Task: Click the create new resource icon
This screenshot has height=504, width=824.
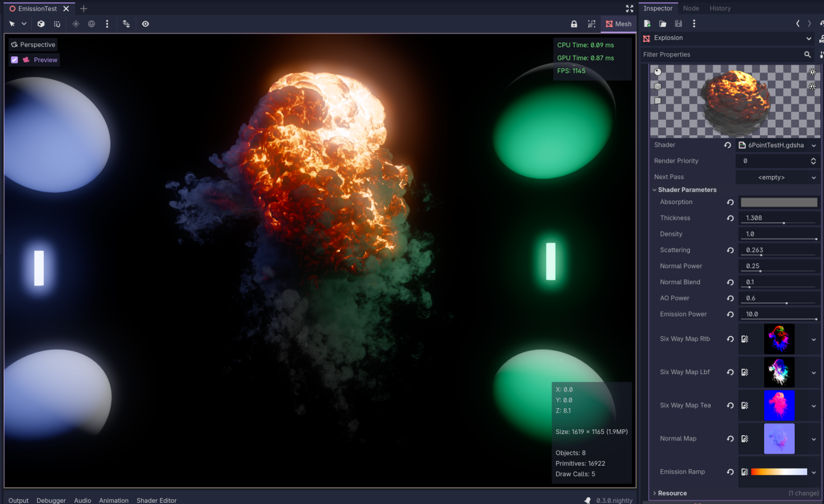Action: coord(647,24)
